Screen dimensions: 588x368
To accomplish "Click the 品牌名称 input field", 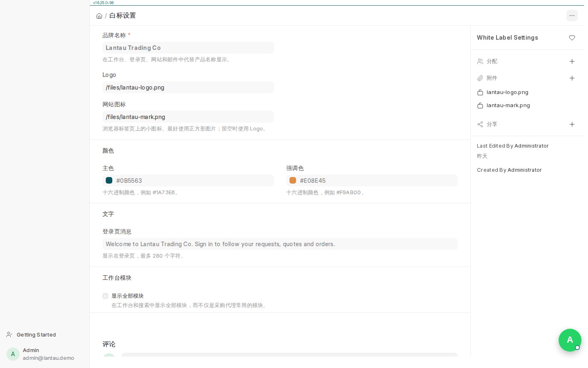I will [x=188, y=48].
